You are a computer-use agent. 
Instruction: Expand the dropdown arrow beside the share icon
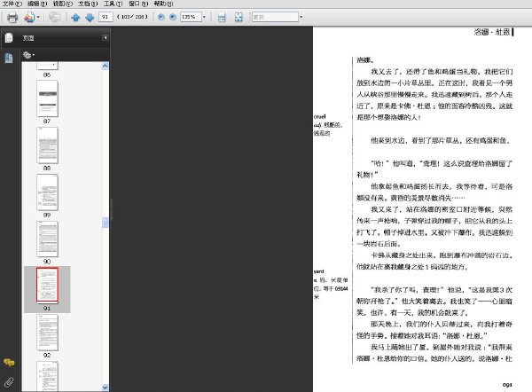[x=38, y=17]
